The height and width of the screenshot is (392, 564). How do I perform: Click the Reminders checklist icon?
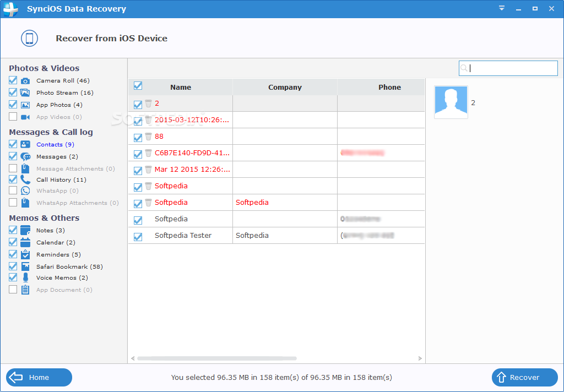coord(25,254)
